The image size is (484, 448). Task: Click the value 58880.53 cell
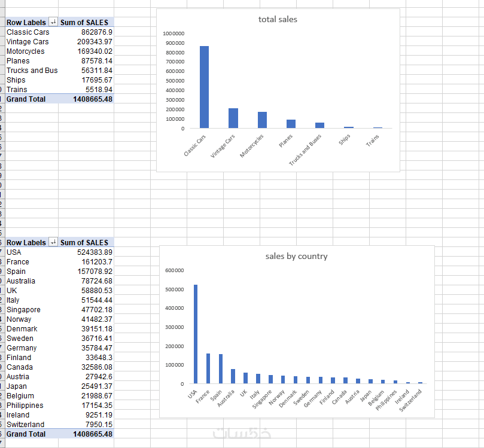[x=86, y=290]
